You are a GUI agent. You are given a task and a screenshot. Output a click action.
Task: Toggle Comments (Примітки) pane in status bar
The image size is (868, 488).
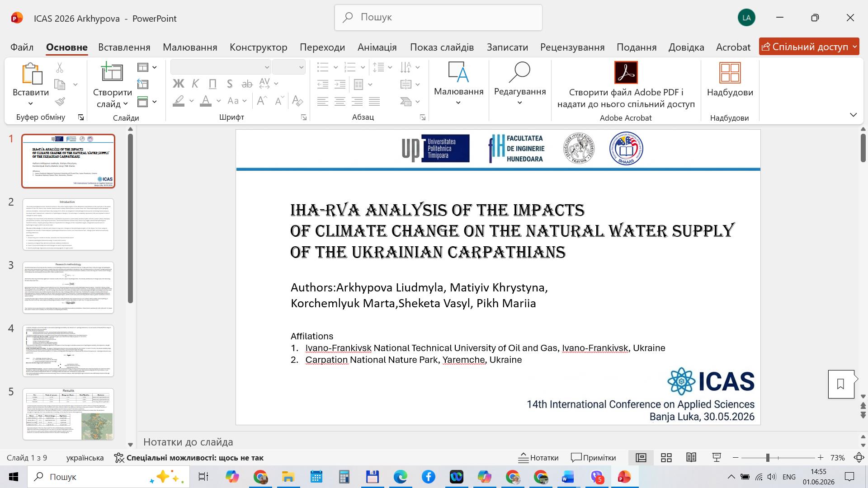[x=593, y=458]
